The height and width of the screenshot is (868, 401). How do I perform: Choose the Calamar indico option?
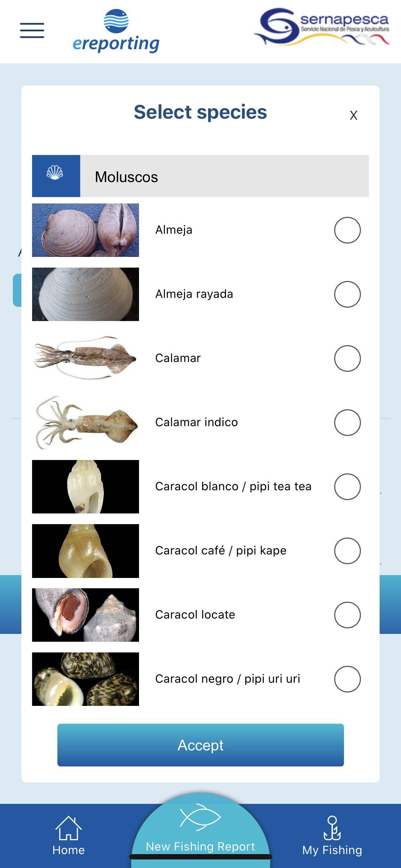point(348,423)
